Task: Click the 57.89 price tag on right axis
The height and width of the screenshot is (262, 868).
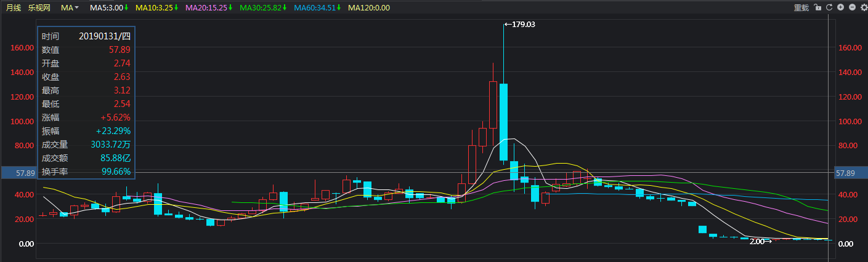Action: (x=845, y=173)
